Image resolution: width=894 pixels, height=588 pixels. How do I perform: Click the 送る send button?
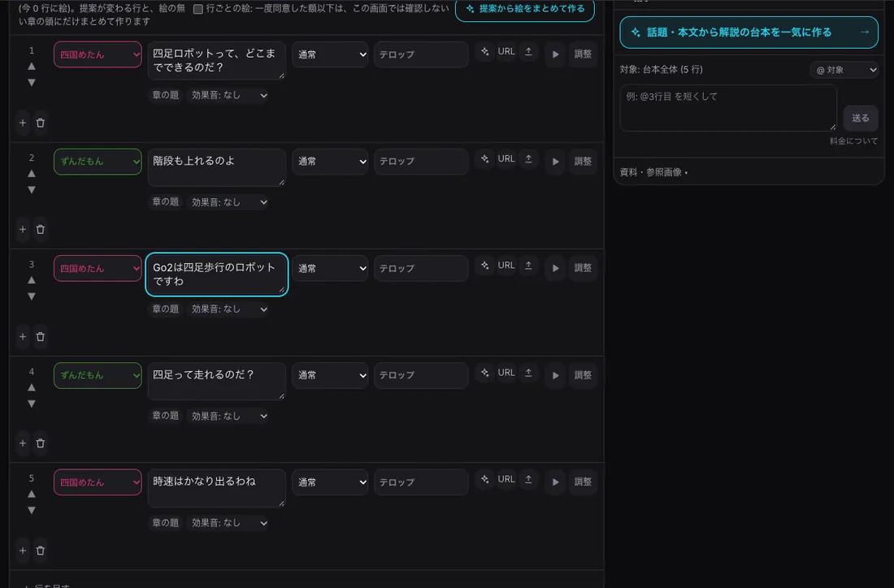pyautogui.click(x=861, y=118)
